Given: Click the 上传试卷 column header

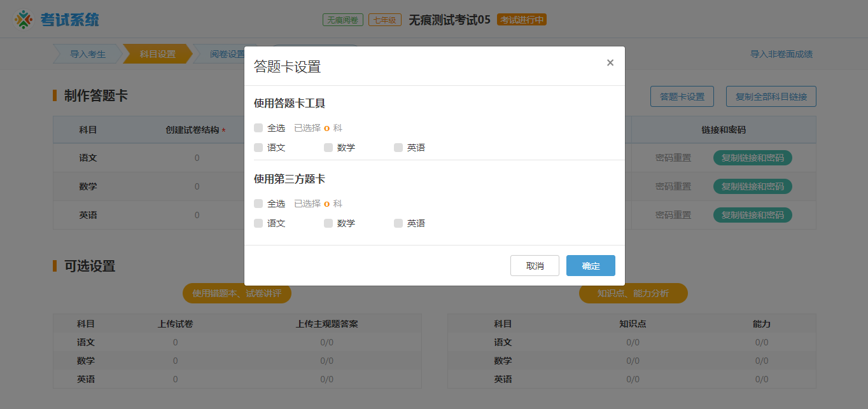Looking at the screenshot, I should click(176, 324).
